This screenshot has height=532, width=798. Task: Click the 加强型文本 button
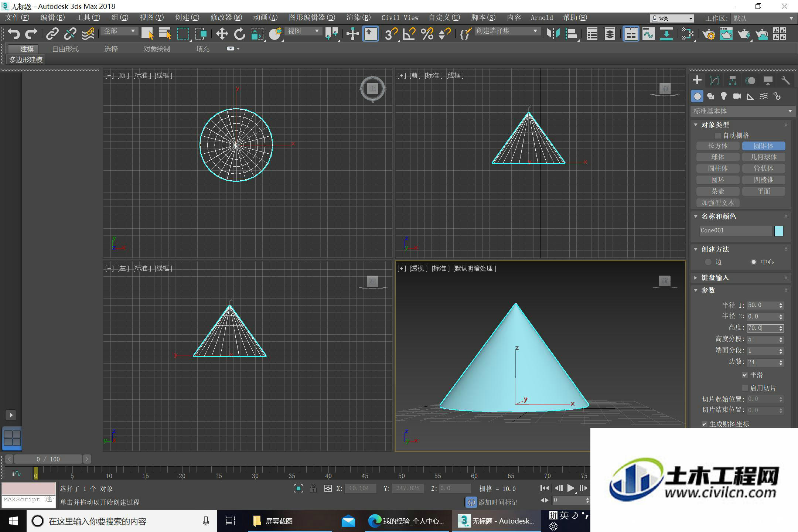tap(718, 203)
